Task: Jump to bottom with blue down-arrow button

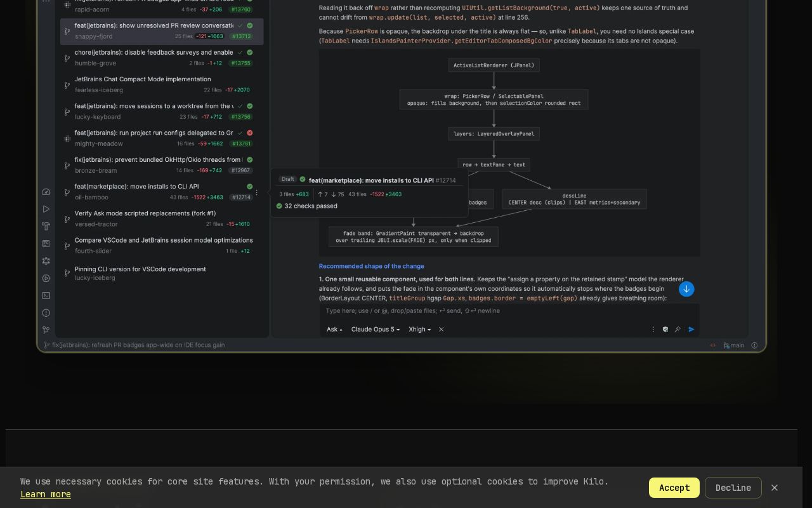Action: 686,289
